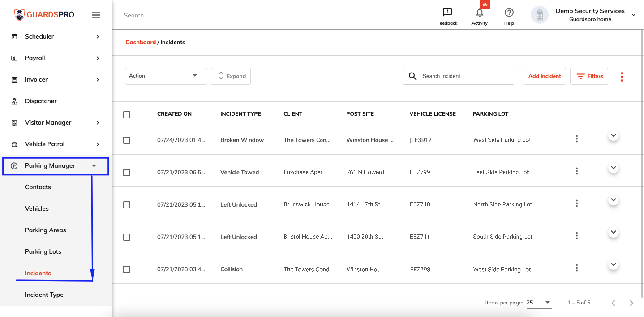Select the Incidents menu item
This screenshot has height=317, width=644.
tap(38, 273)
